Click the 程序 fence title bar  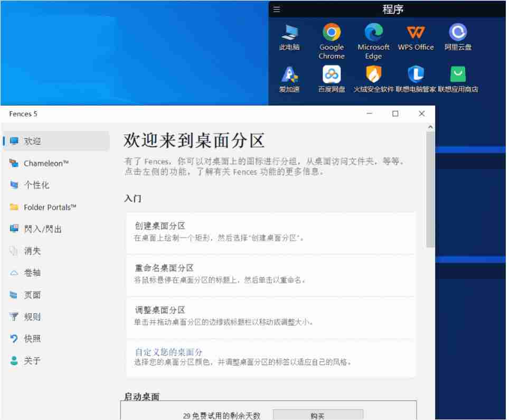click(387, 9)
